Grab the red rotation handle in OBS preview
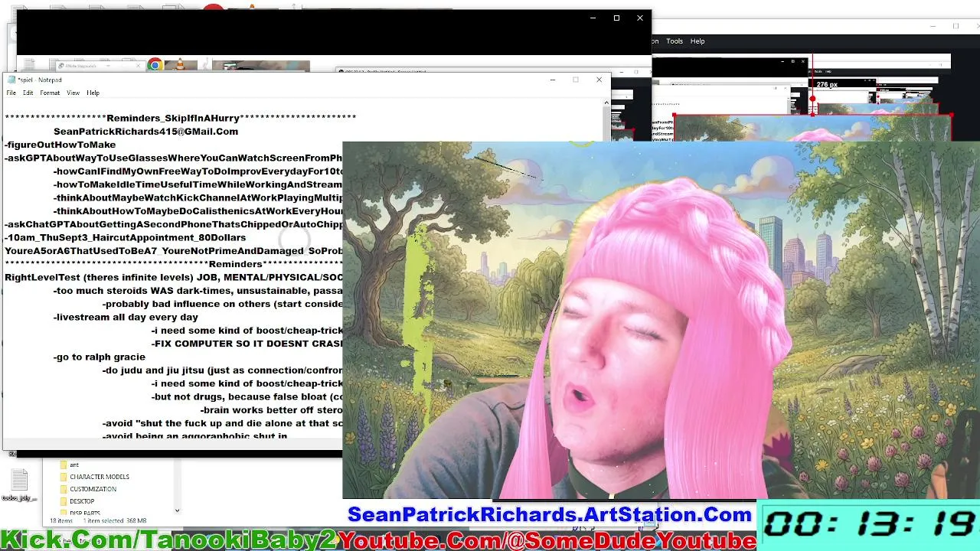This screenshot has width=980, height=551. tap(812, 99)
